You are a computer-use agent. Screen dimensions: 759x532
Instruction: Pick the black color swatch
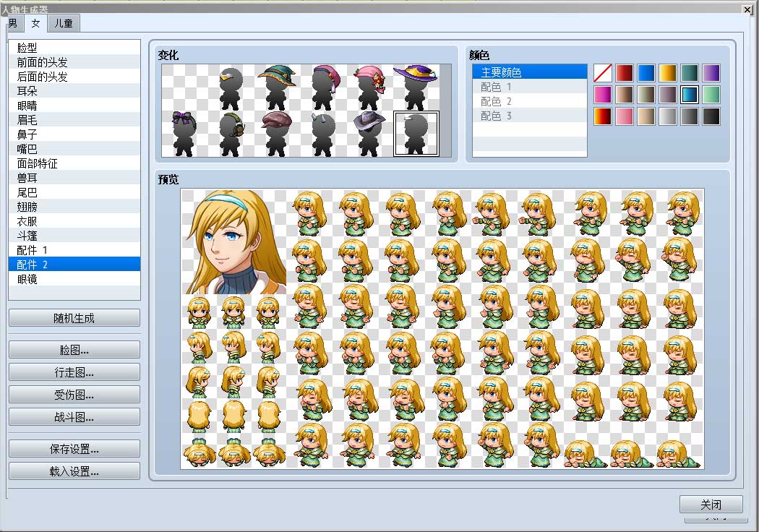pos(711,116)
